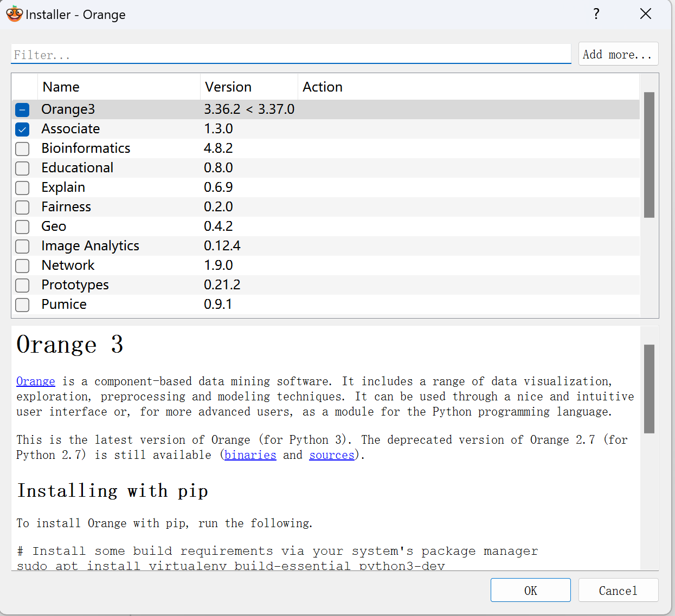This screenshot has height=616, width=675.
Task: Enable the Geo add-on checkbox
Action: point(22,227)
